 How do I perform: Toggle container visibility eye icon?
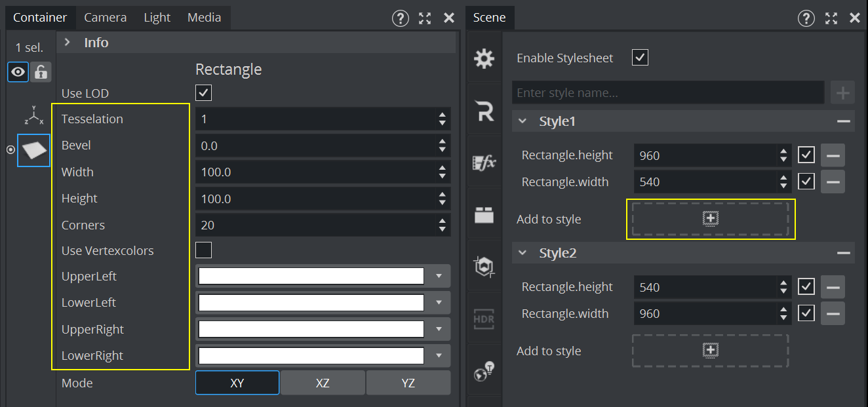[18, 72]
